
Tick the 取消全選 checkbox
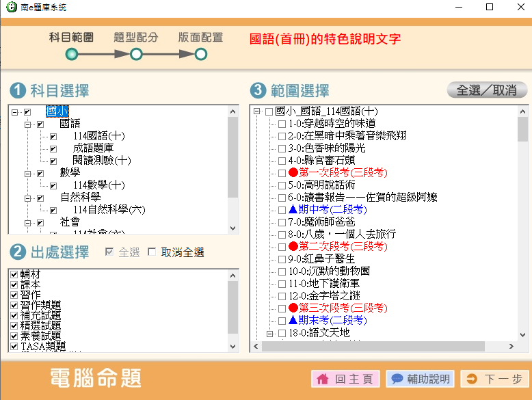(x=152, y=252)
